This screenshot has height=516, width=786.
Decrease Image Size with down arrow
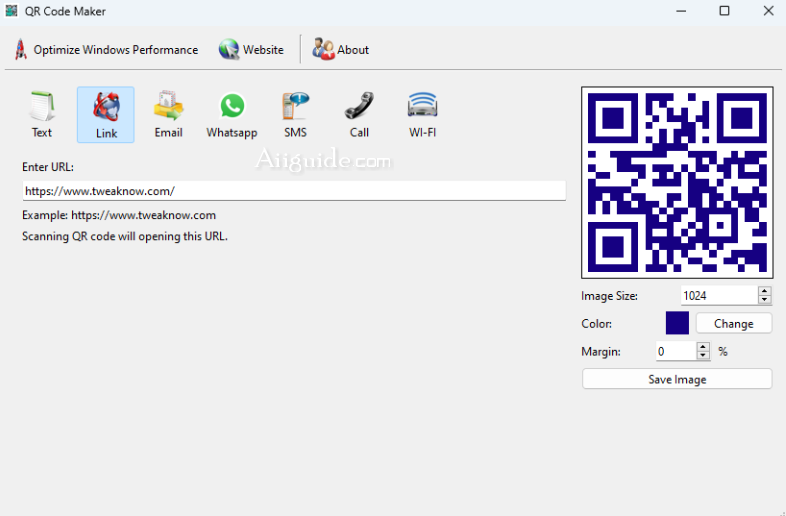[764, 300]
